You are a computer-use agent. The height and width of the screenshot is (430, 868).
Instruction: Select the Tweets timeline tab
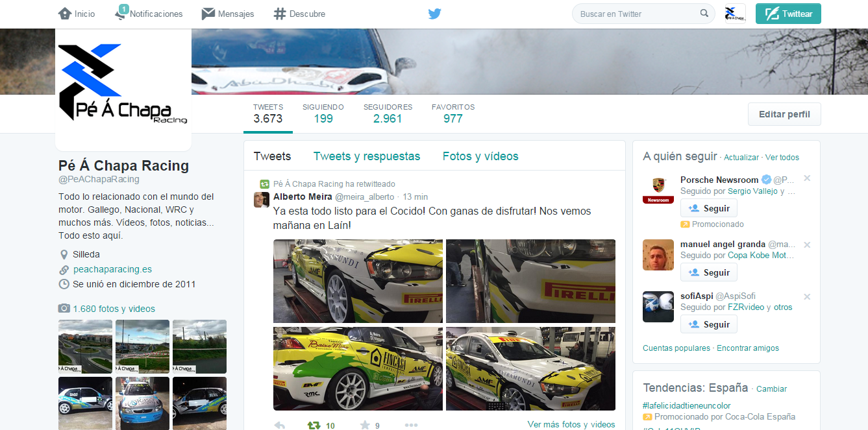272,156
